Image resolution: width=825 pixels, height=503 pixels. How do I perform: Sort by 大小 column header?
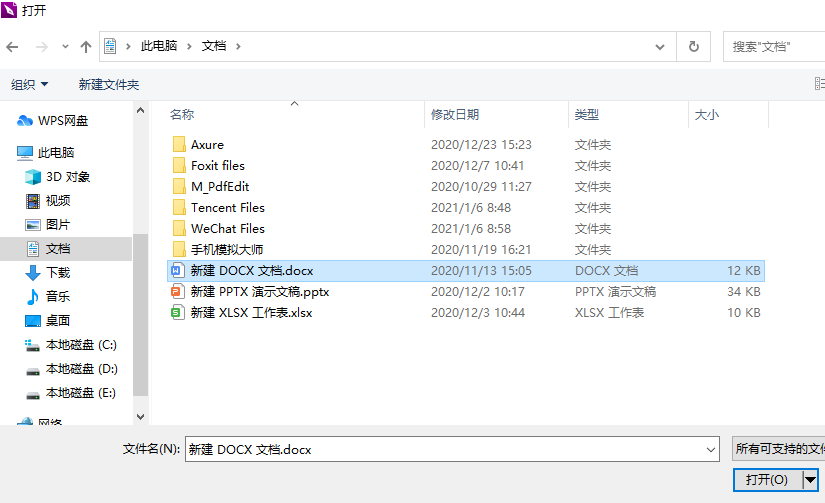coord(707,114)
